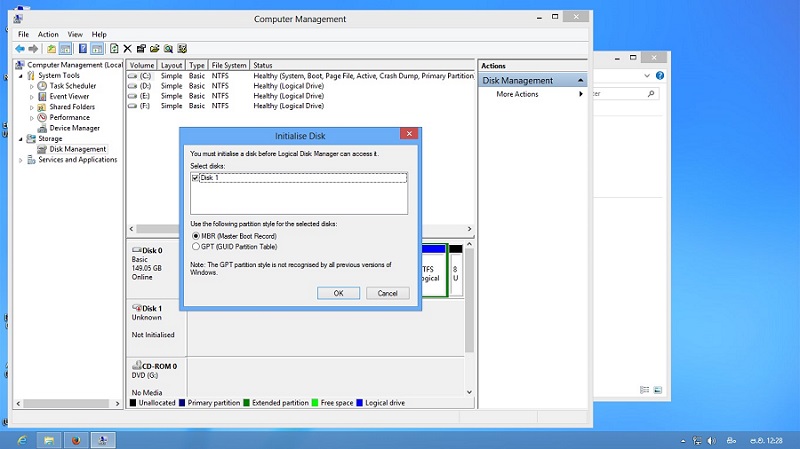800x449 pixels.
Task: Select MBR (Master Boot Record) option
Action: (196, 236)
